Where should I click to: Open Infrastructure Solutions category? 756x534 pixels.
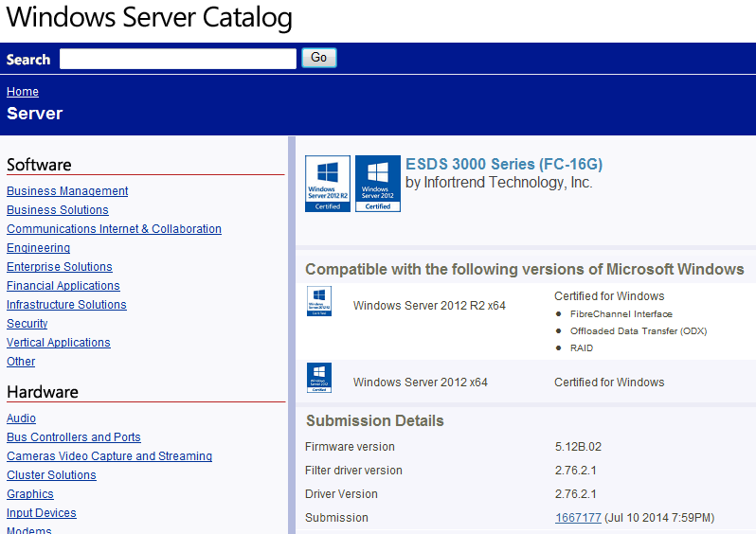pos(66,304)
